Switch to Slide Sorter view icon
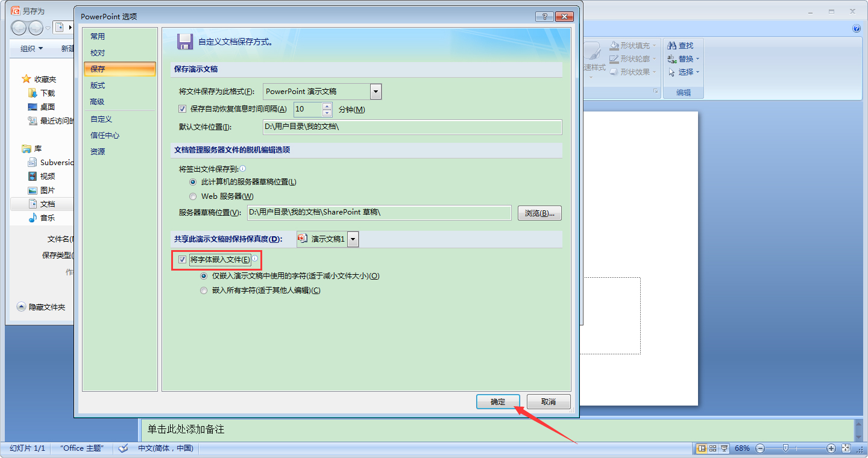The image size is (868, 458). coord(712,448)
